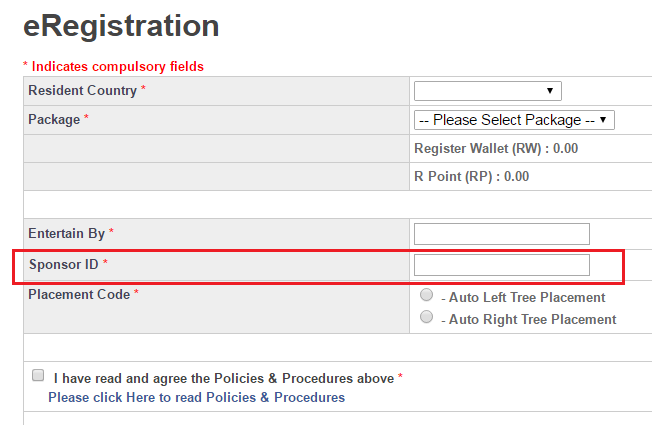Expand the Please Select Package dropdown
This screenshot has height=431, width=669.
click(514, 120)
